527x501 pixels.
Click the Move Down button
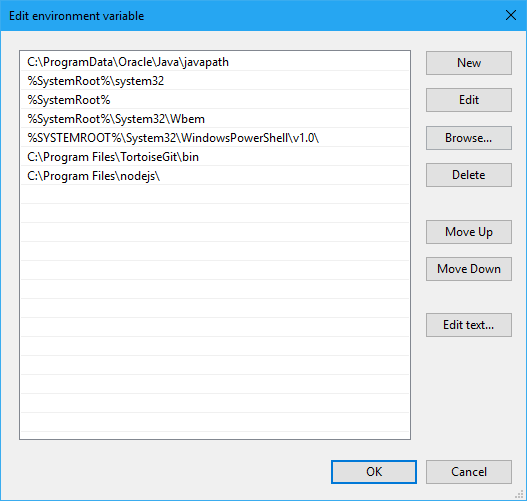pos(469,269)
